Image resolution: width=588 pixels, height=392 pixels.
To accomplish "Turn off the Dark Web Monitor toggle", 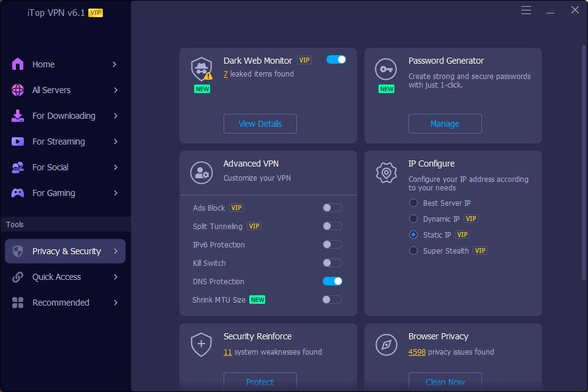I will (x=336, y=59).
